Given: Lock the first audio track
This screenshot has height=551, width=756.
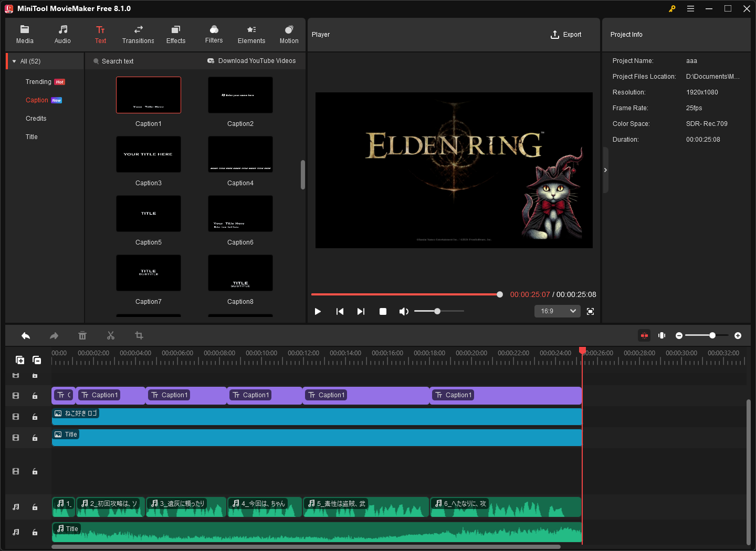Looking at the screenshot, I should coord(35,507).
